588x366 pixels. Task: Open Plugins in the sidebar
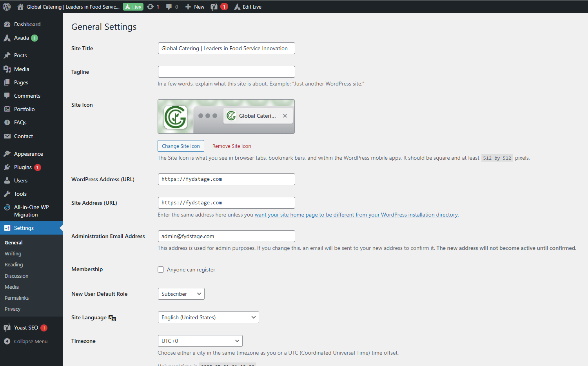(x=23, y=167)
